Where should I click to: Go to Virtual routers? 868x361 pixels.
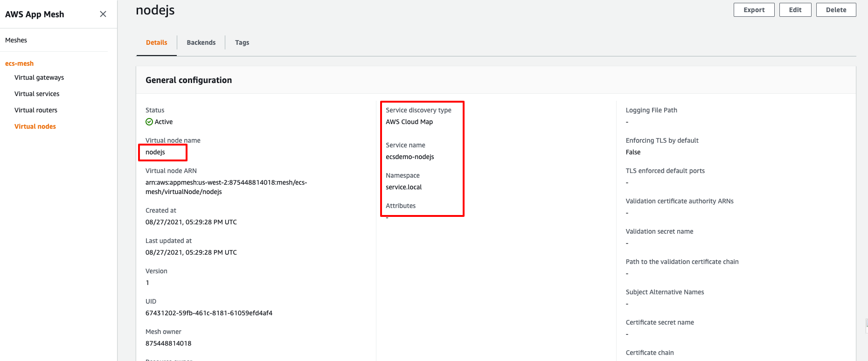[x=36, y=110]
